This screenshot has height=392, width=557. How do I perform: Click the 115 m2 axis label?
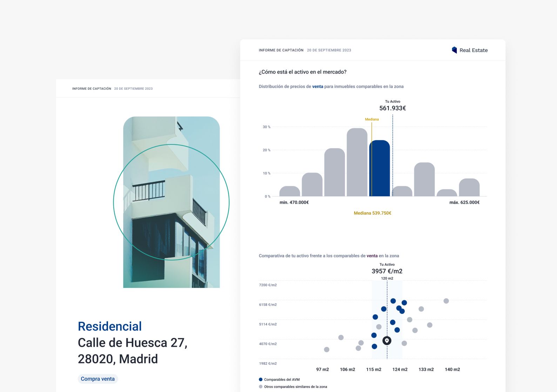click(x=374, y=370)
